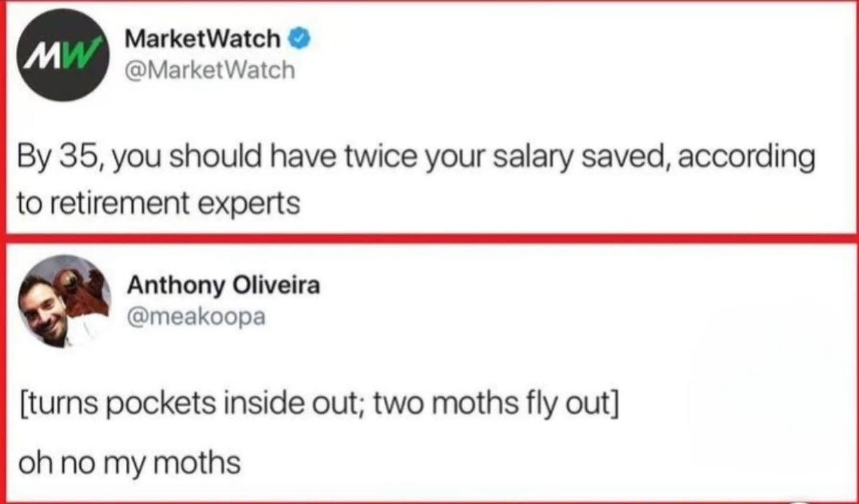Image resolution: width=859 pixels, height=504 pixels.
Task: Select the MarketWatch display name
Action: pos(201,40)
